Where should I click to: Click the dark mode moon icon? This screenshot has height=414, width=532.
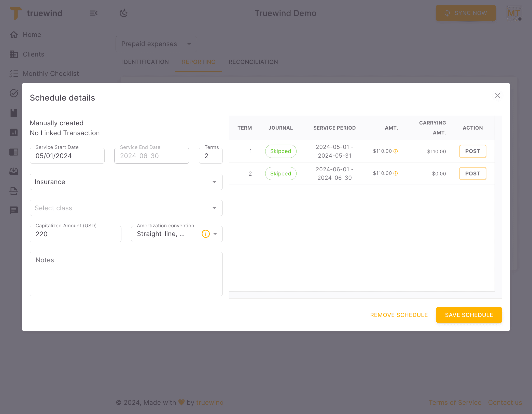click(123, 13)
